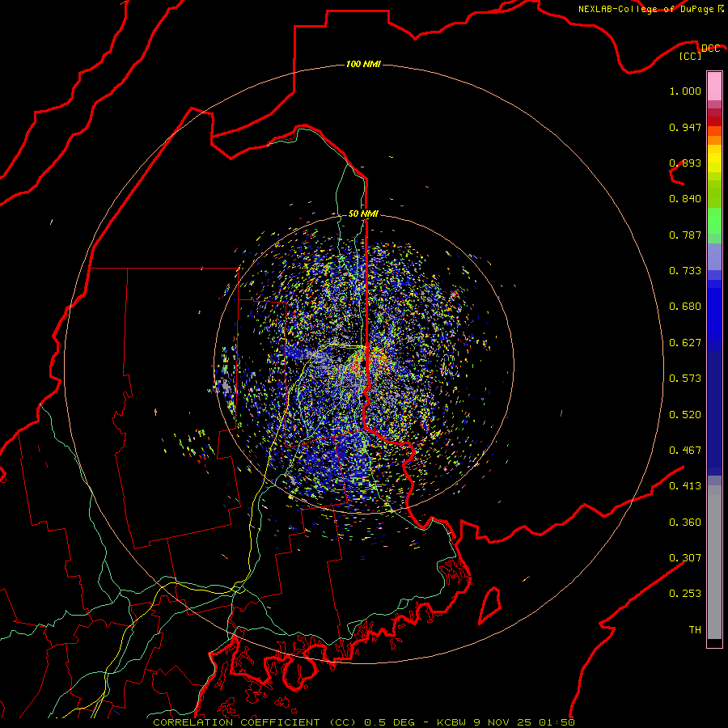Click the 0.893 scale label
The height and width of the screenshot is (728, 728).
click(x=685, y=163)
